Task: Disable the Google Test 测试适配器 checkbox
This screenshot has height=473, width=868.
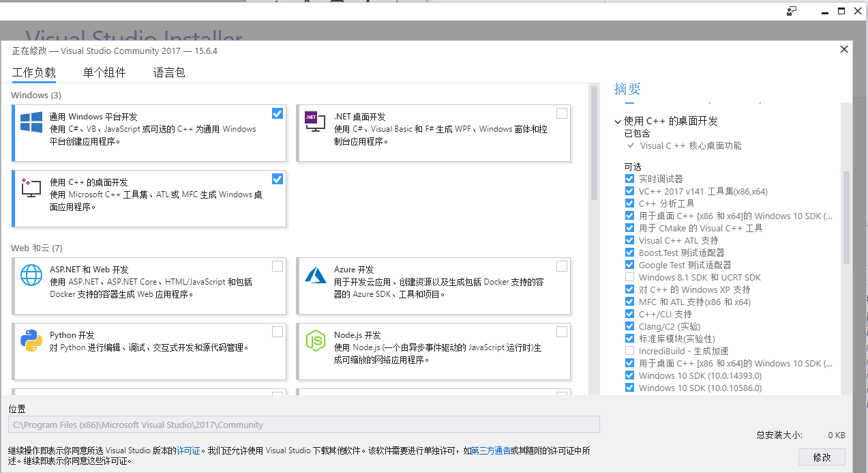Action: (629, 265)
